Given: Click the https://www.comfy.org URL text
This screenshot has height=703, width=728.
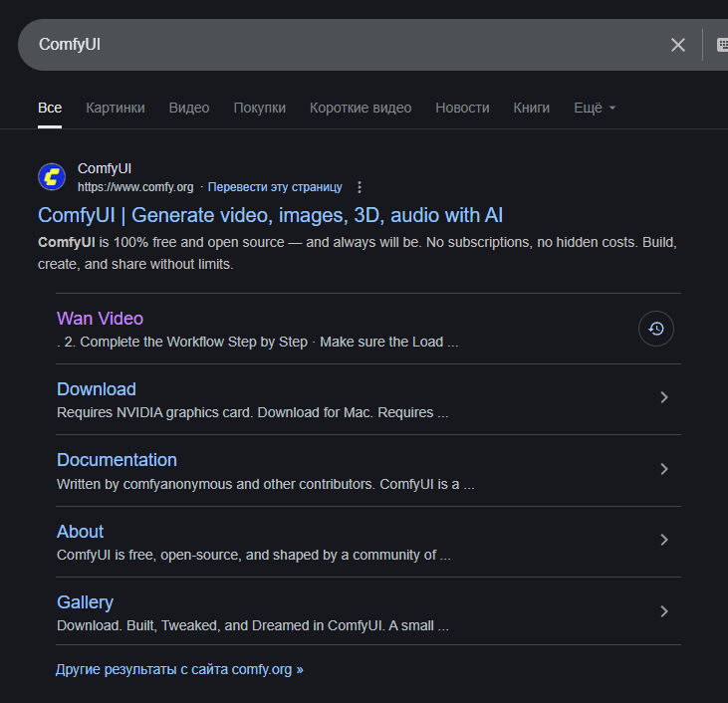Looking at the screenshot, I should pyautogui.click(x=135, y=187).
